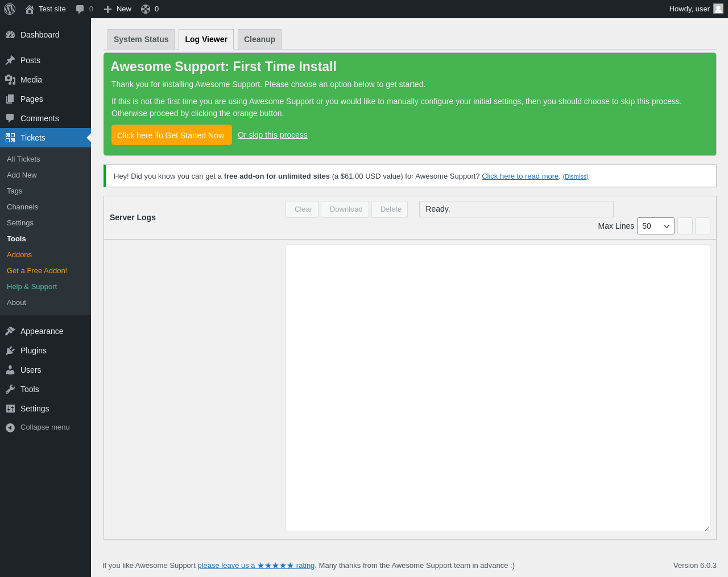Click the Max Lines label

[x=616, y=226]
